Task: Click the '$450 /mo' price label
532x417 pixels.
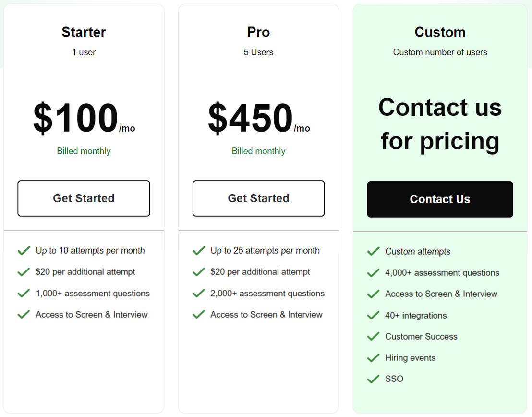Action: point(258,119)
